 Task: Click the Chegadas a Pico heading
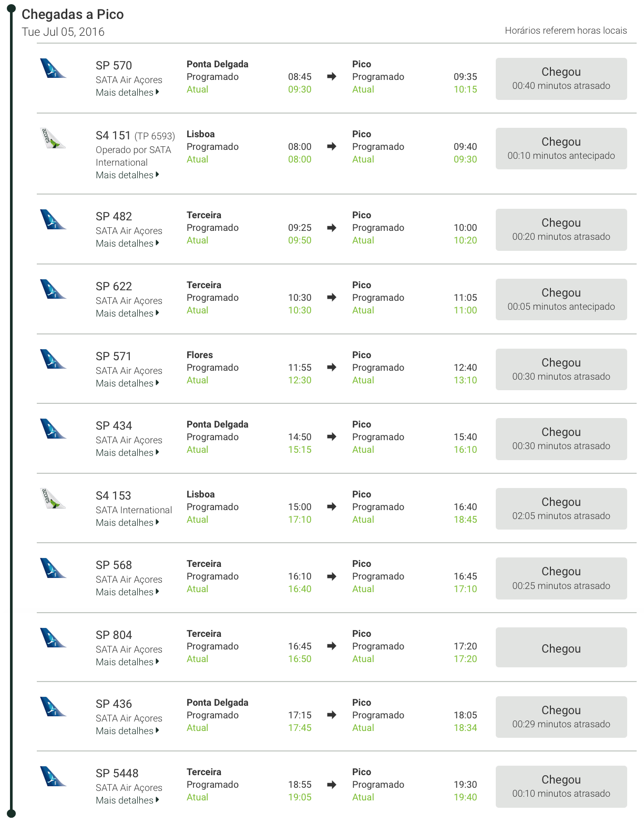coord(73,14)
